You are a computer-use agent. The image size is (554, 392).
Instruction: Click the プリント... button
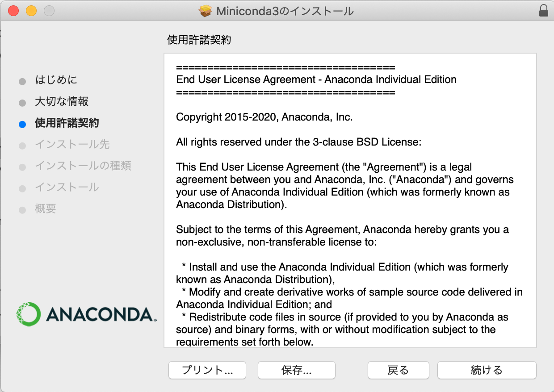207,370
